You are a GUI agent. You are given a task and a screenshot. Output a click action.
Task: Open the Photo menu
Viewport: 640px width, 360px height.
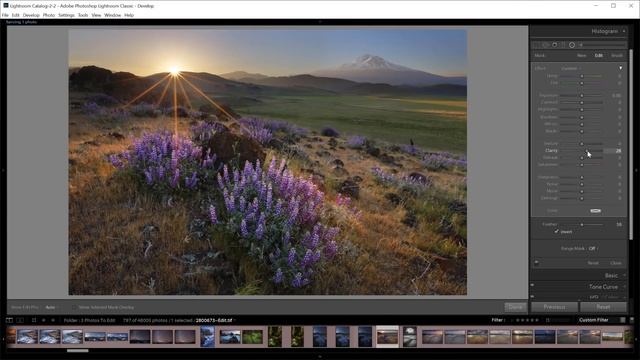click(x=49, y=15)
